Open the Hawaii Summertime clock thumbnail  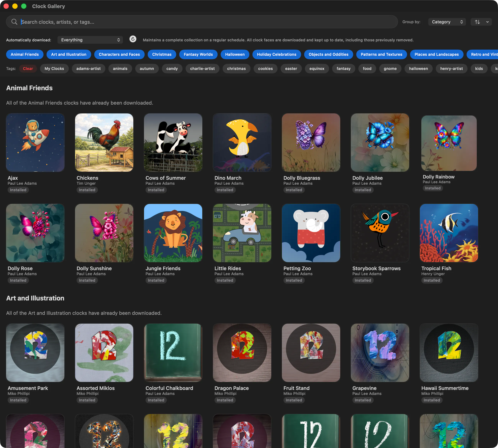click(x=449, y=353)
